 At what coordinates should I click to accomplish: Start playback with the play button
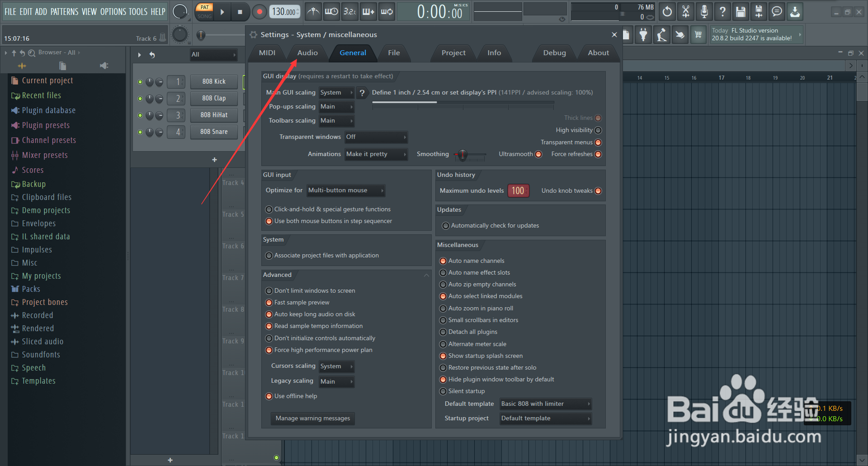click(x=222, y=12)
